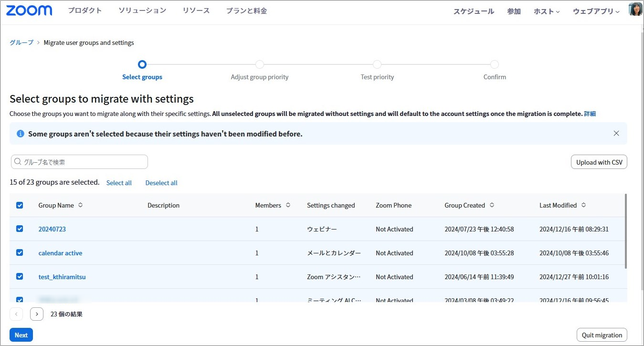The height and width of the screenshot is (346, 644).
Task: Click the 2024/12/27 午前 10:01:16 modified date
Action: [574, 277]
